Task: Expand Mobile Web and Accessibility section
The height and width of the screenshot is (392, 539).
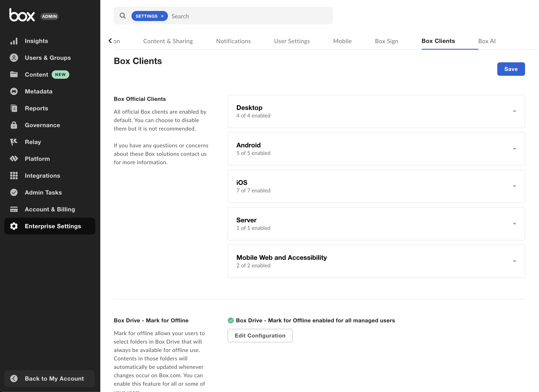Action: (514, 261)
